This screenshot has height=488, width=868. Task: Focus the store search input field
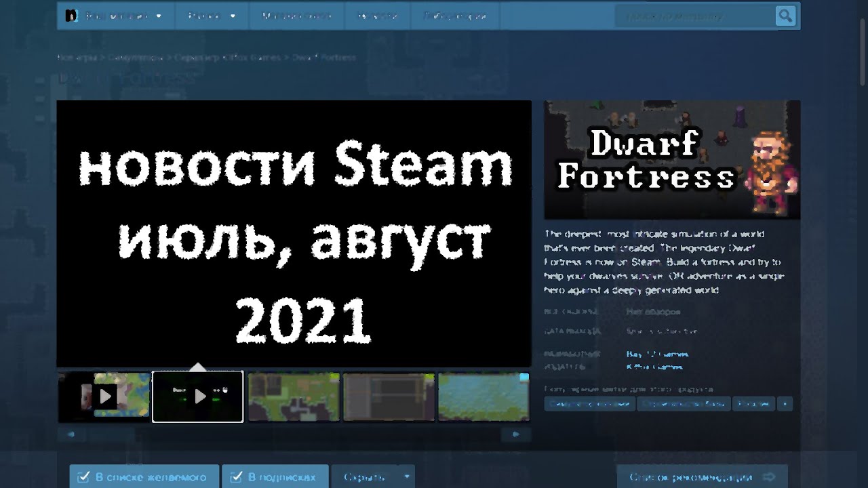(x=695, y=16)
